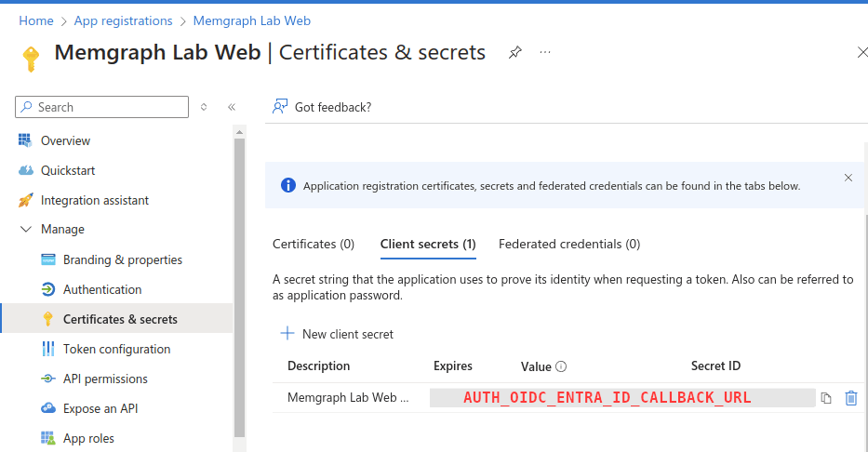Switch to Federated credentials (0) tab

click(569, 244)
